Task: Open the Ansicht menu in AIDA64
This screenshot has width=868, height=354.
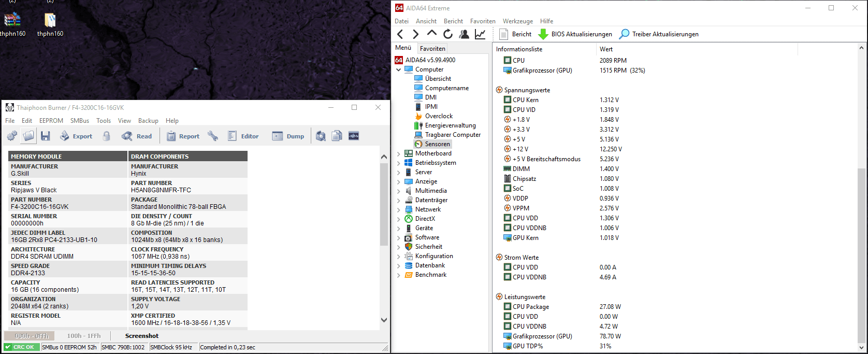Action: click(426, 21)
